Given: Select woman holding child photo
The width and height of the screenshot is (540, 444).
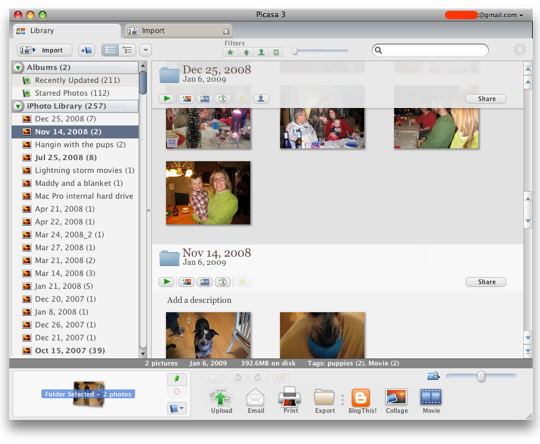Looking at the screenshot, I should 208,193.
